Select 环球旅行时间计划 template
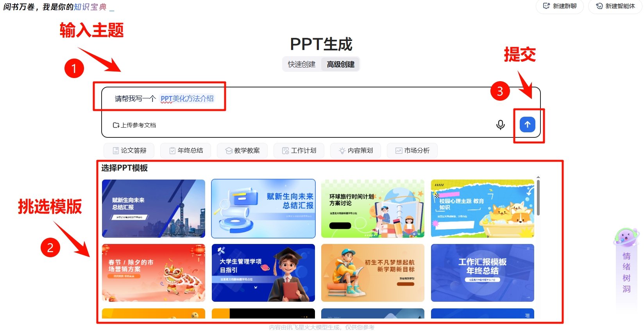Viewport: 644px width, 331px height. pyautogui.click(x=373, y=208)
